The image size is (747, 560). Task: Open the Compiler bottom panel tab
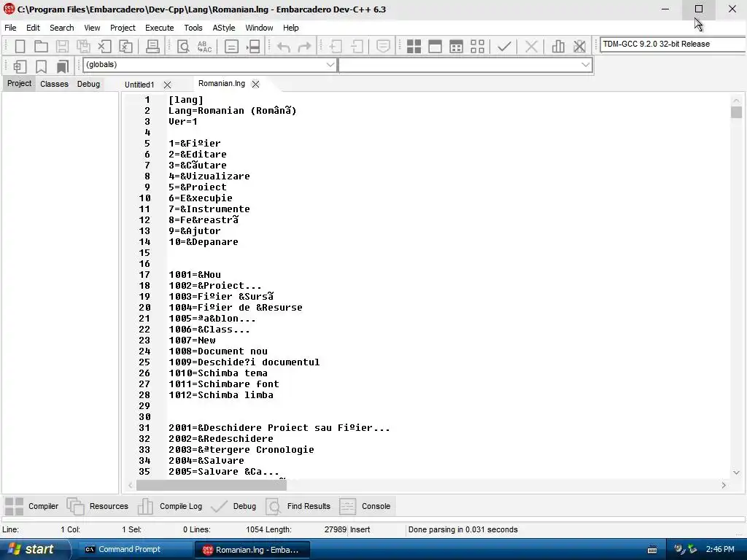tap(32, 506)
